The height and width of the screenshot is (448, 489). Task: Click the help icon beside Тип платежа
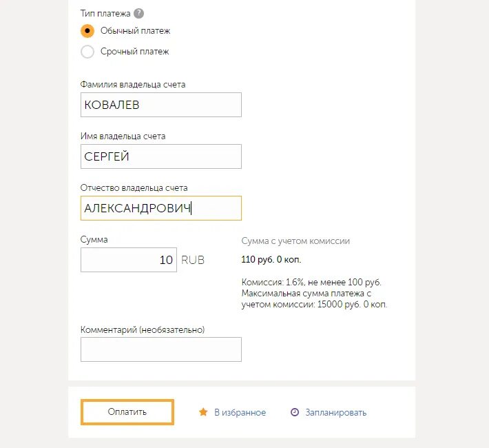(139, 14)
